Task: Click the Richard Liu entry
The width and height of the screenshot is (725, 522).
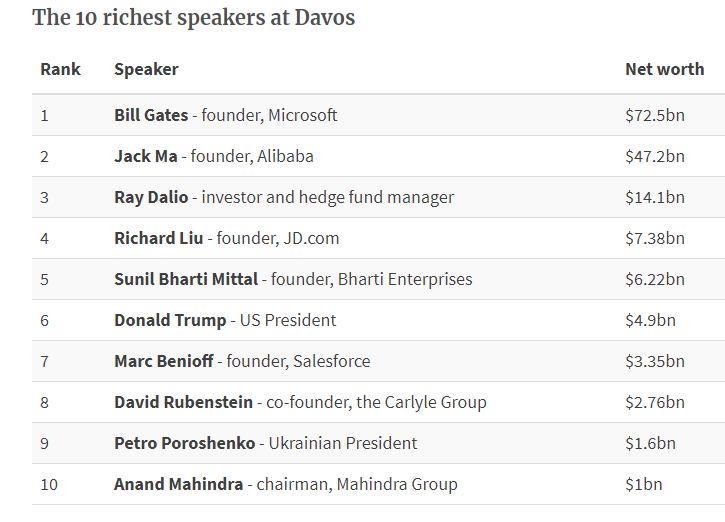Action: pyautogui.click(x=158, y=238)
